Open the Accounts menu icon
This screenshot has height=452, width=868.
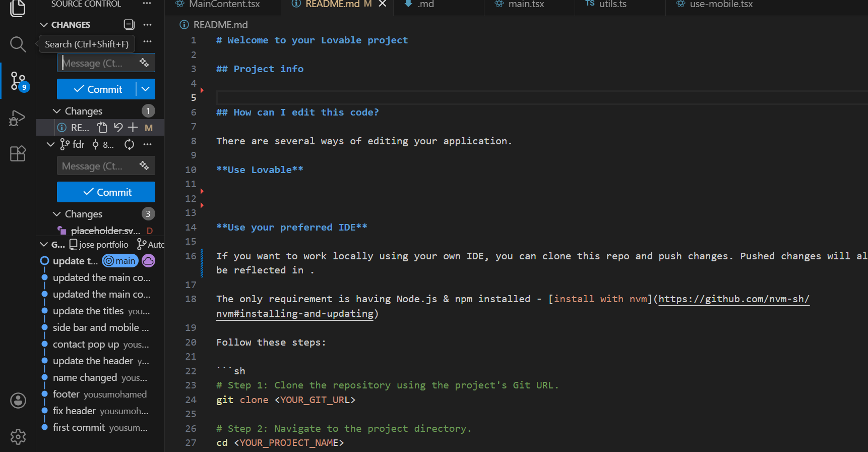18,401
